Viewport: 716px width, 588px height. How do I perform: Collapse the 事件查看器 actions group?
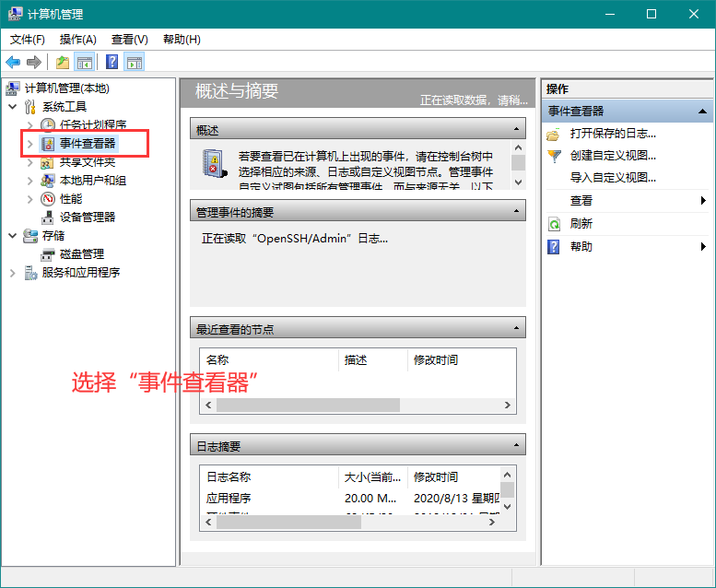(703, 111)
